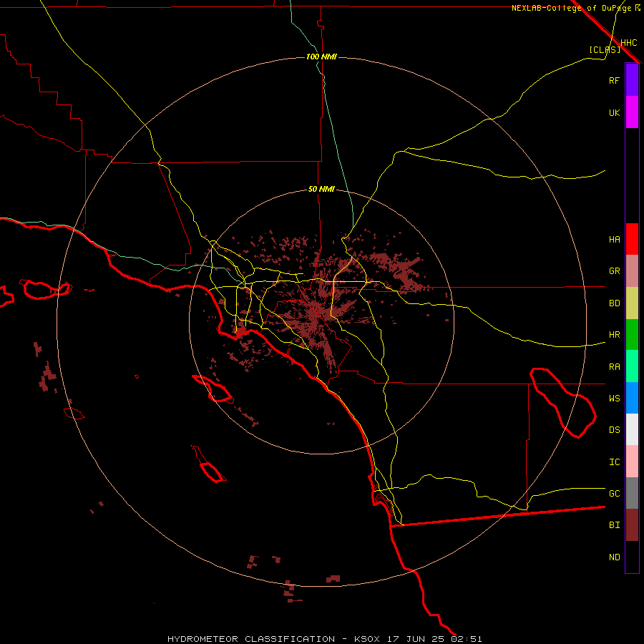644x644 pixels.
Task: Click the 17 JUN 25 date text
Action: pyautogui.click(x=417, y=639)
